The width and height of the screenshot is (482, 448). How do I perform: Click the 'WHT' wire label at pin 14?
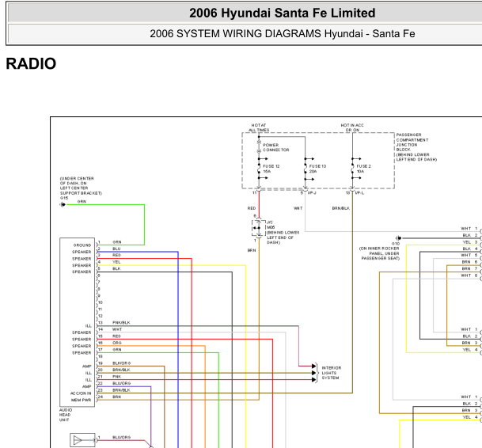pos(117,329)
